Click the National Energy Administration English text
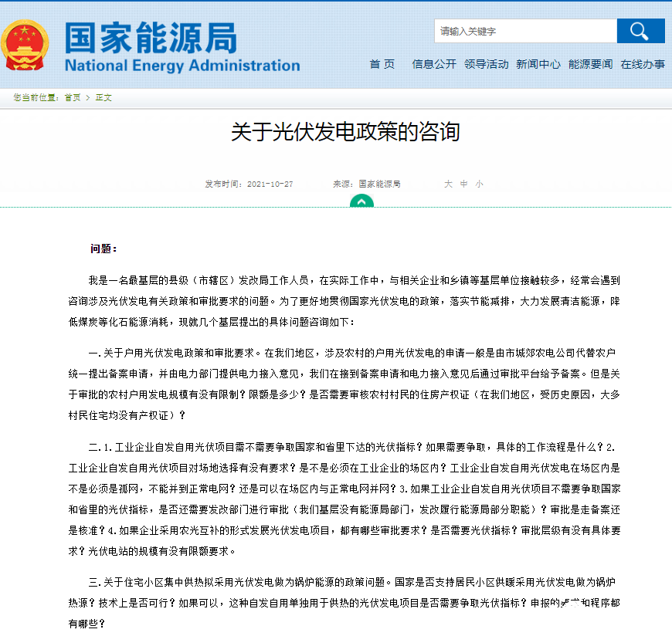672x636 pixels. (x=182, y=65)
